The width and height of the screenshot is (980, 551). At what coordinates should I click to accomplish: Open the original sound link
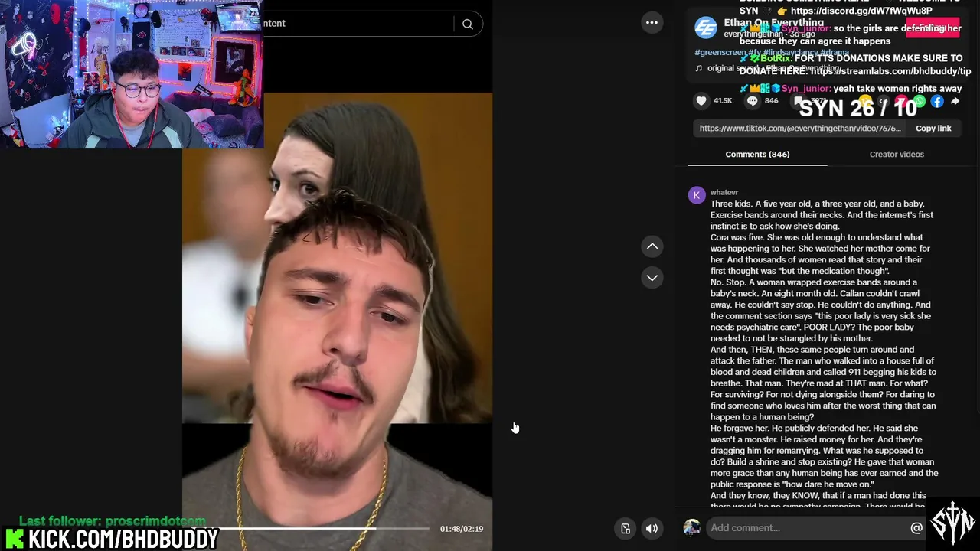pos(767,68)
